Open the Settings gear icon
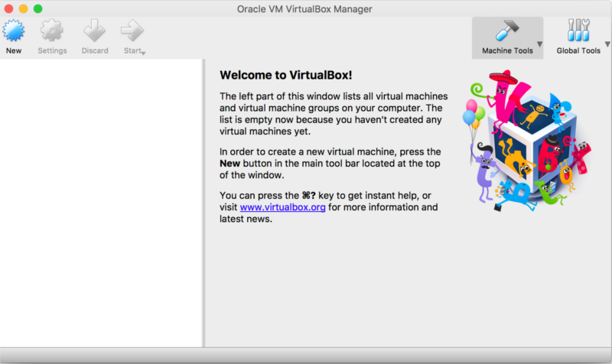 tap(52, 32)
